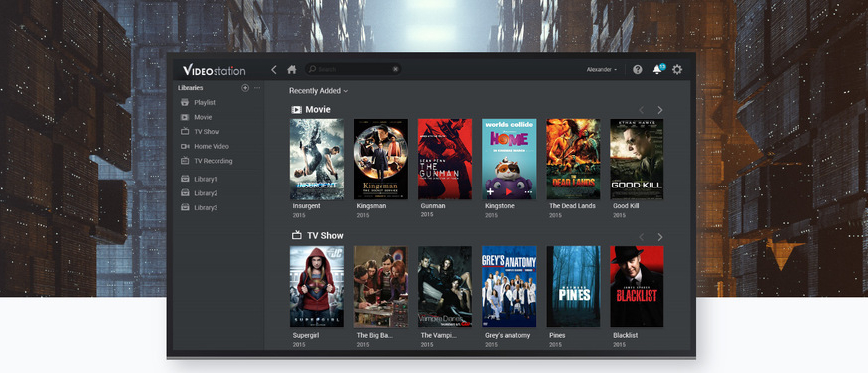Open The Dead Lands movie poster
Screen dimensions: 868x373
[x=573, y=159]
